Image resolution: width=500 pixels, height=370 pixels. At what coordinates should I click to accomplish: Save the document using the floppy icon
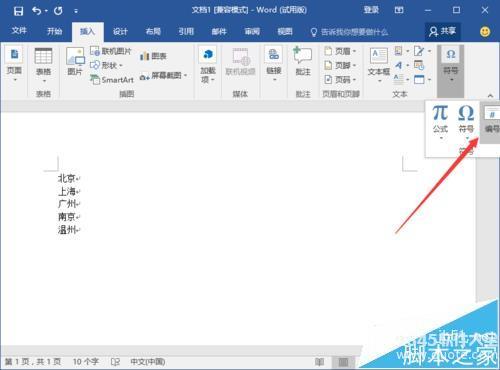coord(18,11)
